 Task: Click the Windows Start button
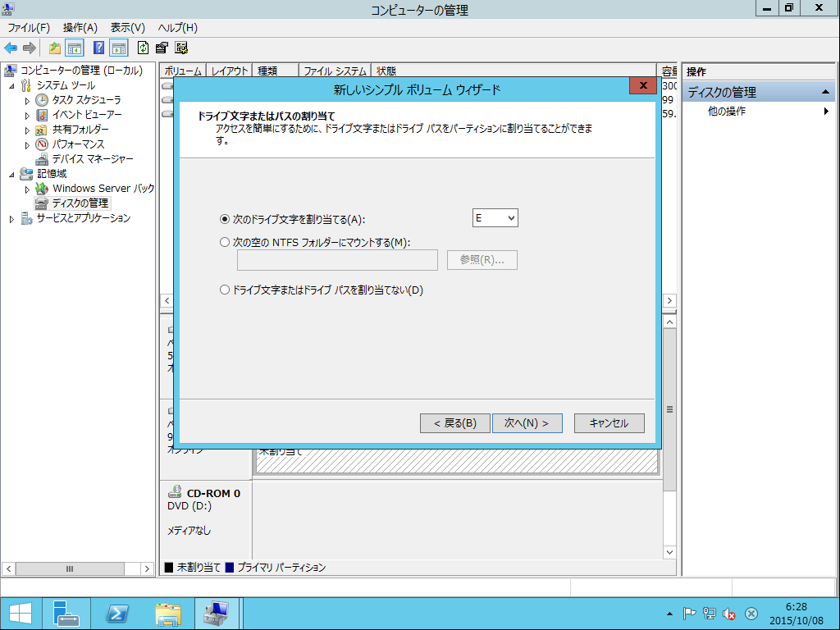click(21, 614)
